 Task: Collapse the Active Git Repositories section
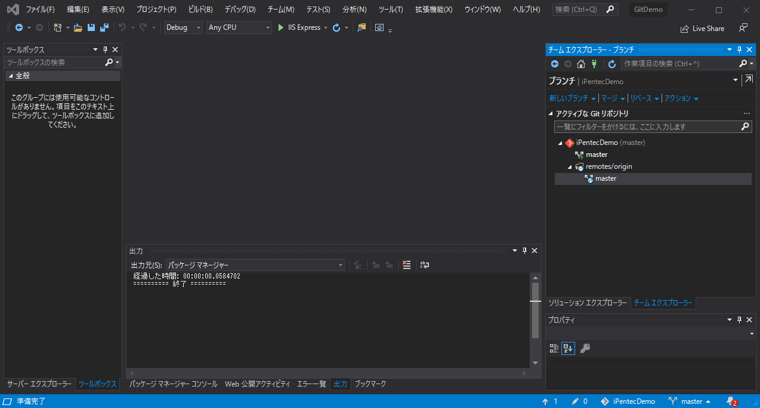pos(551,113)
